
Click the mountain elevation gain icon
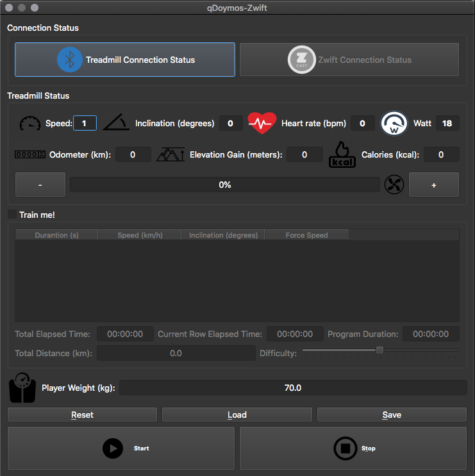pos(171,154)
